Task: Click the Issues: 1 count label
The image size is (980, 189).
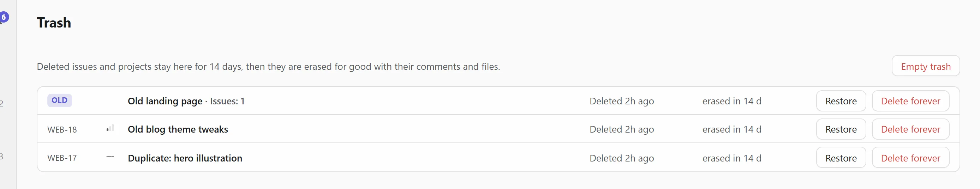Action: coord(227,101)
